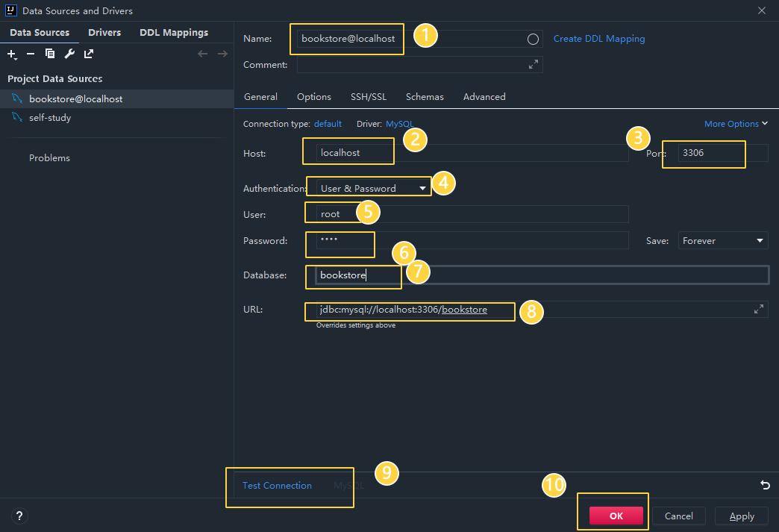Open the Advanced tab
This screenshot has height=532, width=779.
pyautogui.click(x=484, y=97)
